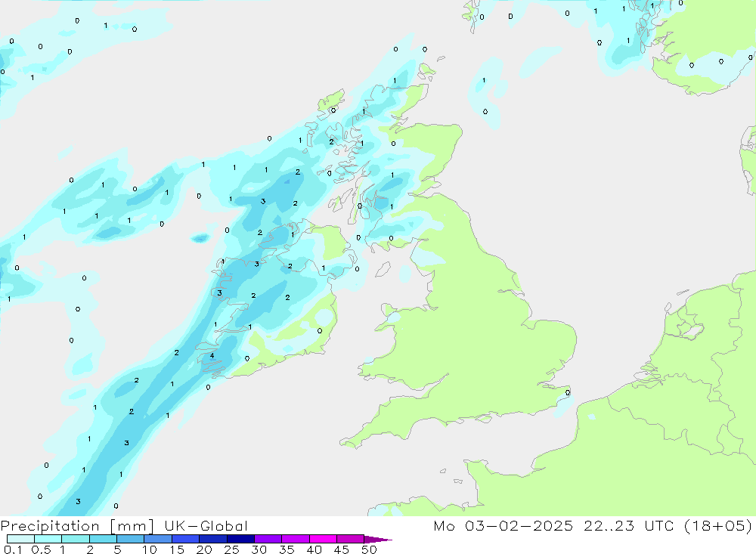Screen dimensions: 756x554
Task: Click the legend scale label "30"
Action: click(x=259, y=549)
